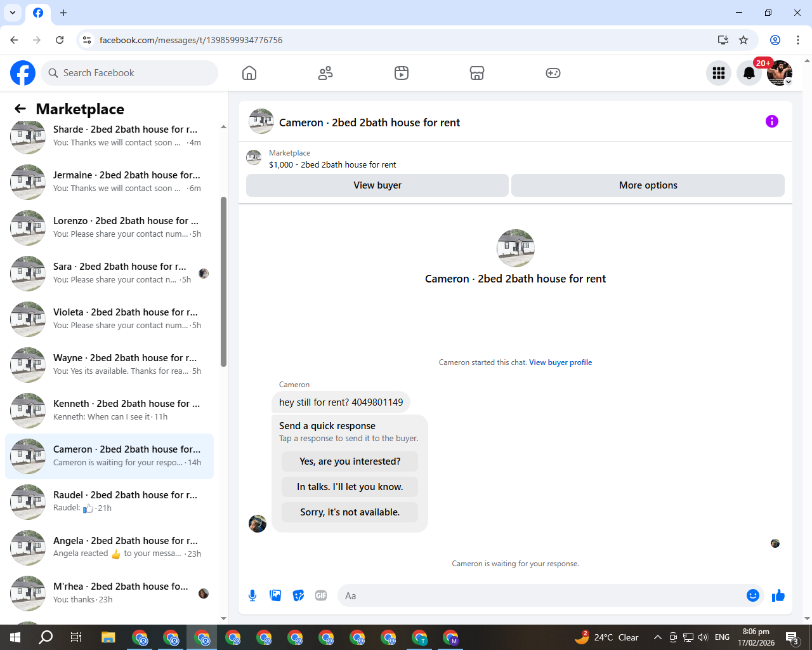Bookmark this page with star icon
812x650 pixels.
[743, 40]
